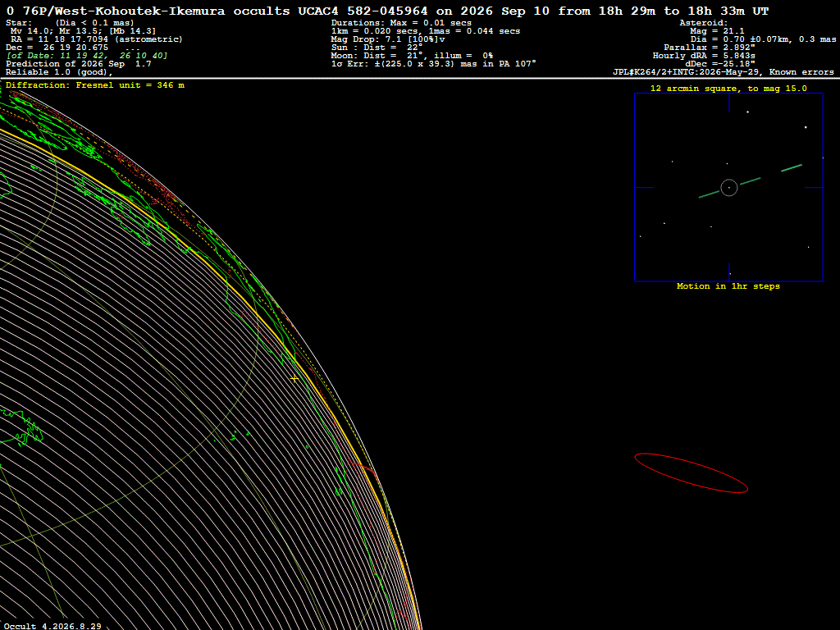Screen dimensions: 840x630
Task: Click the red error ellipse
Action: coord(691,473)
